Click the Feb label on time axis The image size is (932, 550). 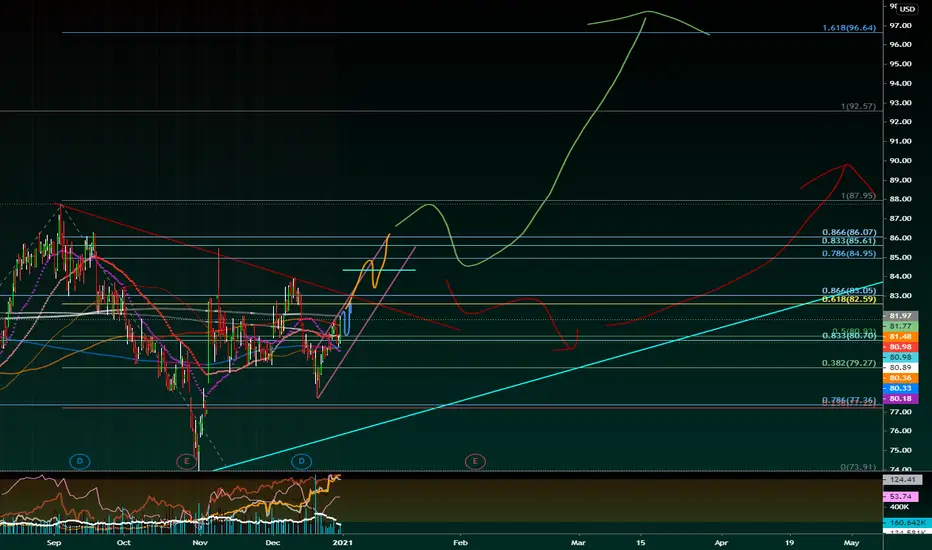pos(460,542)
